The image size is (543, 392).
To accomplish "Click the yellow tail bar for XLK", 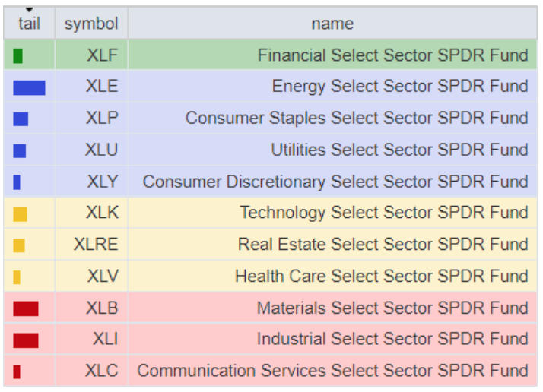I will point(20,213).
